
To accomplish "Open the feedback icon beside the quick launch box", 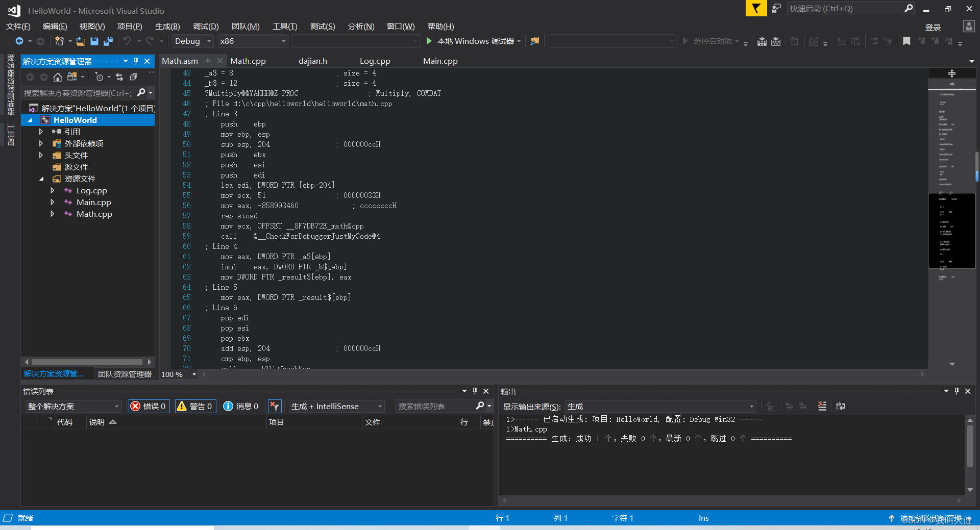I will tap(776, 8).
